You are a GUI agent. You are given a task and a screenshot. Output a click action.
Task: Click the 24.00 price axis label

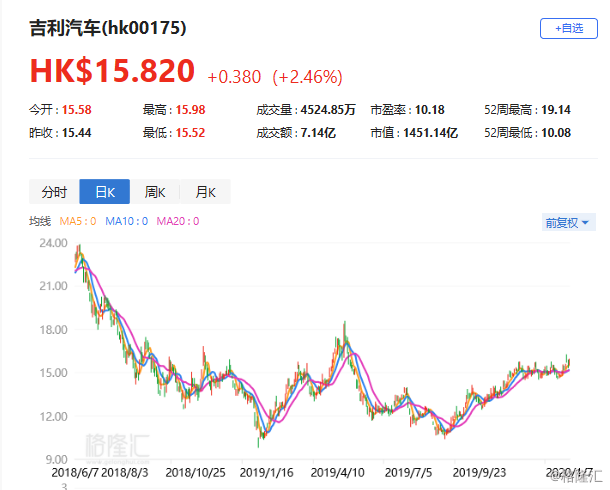(x=53, y=243)
